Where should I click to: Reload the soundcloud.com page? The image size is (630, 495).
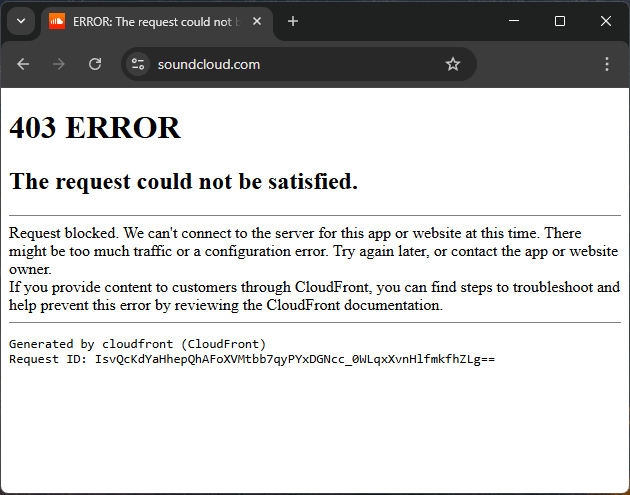95,64
